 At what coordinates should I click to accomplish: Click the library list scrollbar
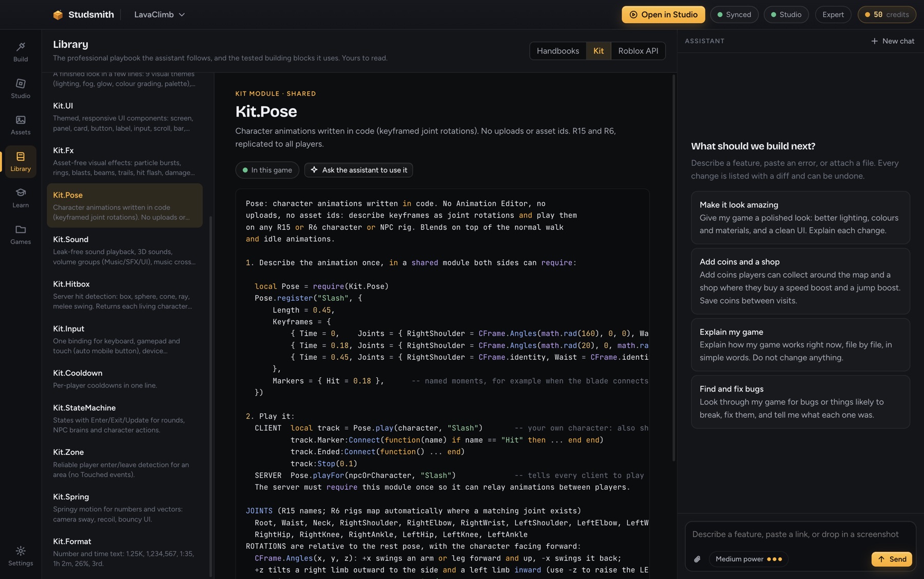point(210,396)
